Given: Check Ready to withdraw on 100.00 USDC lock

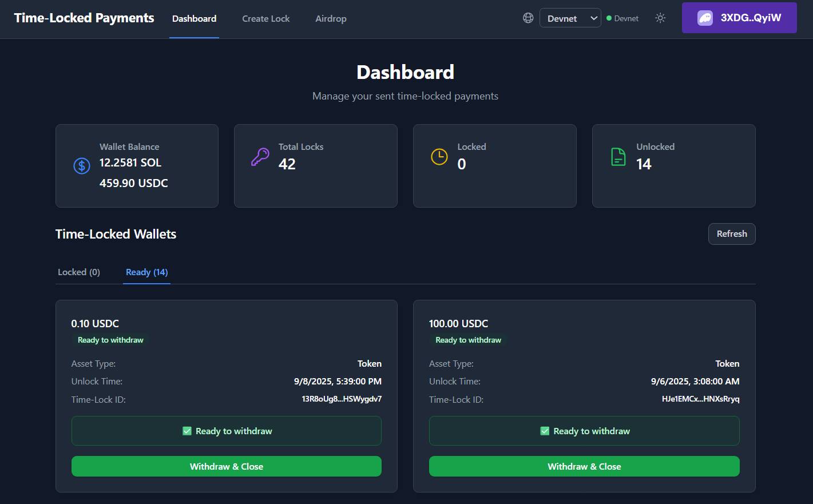Looking at the screenshot, I should point(545,431).
